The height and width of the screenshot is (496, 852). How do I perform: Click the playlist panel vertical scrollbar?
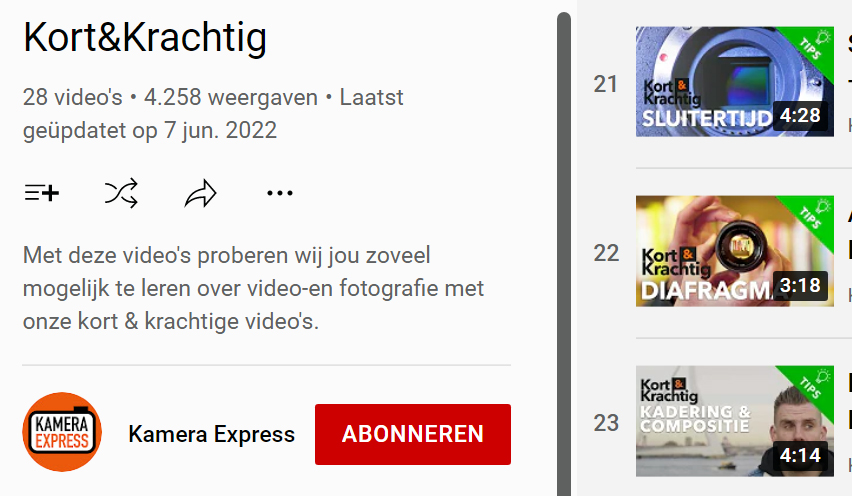(x=564, y=254)
